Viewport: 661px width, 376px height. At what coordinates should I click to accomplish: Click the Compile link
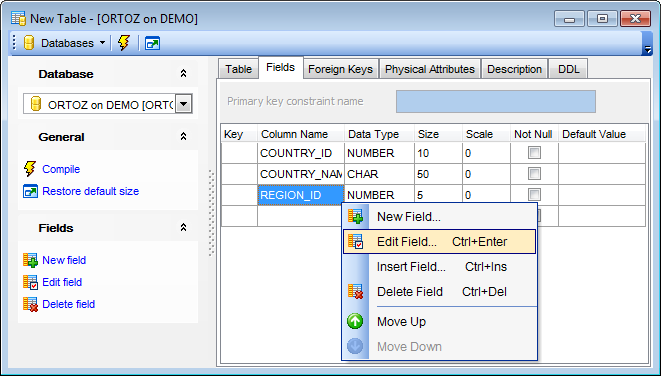[x=61, y=169]
